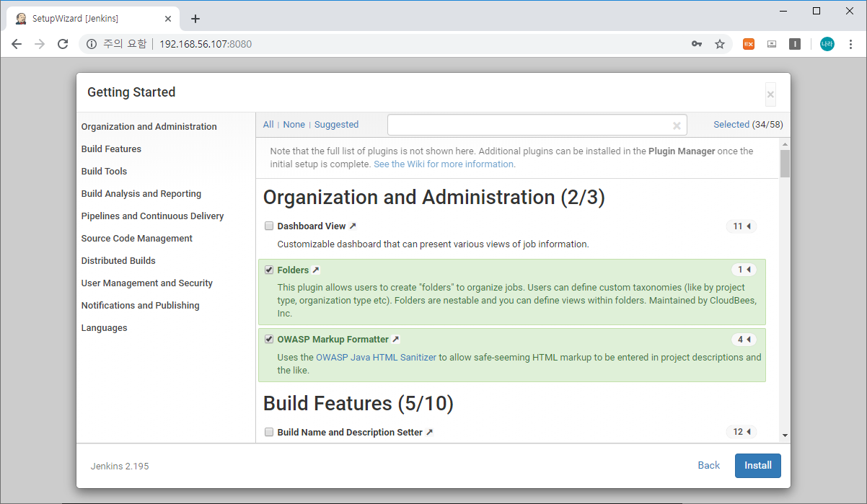The image size is (867, 504).
Task: Open the Chrome profile avatar
Action: point(827,44)
